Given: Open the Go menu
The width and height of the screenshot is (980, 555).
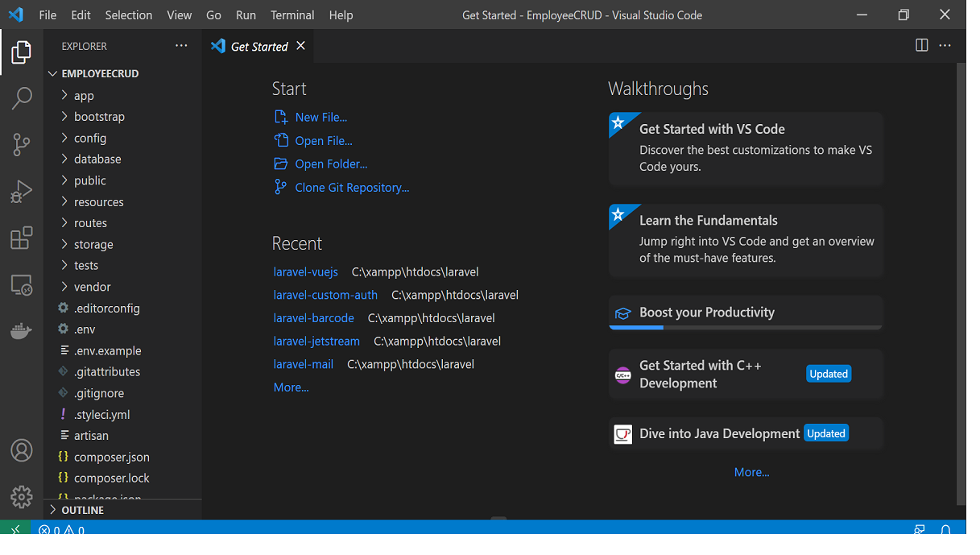Looking at the screenshot, I should tap(213, 14).
